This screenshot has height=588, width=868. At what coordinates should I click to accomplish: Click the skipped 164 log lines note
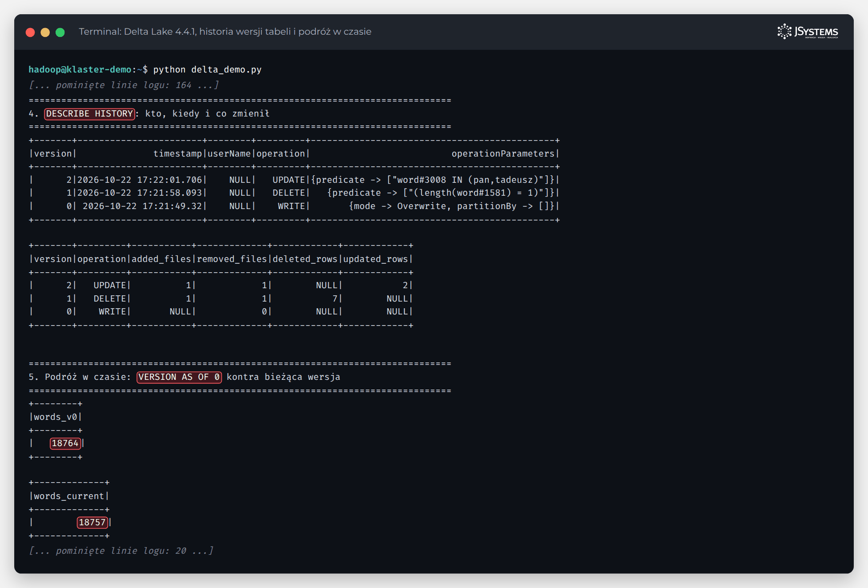coord(124,85)
